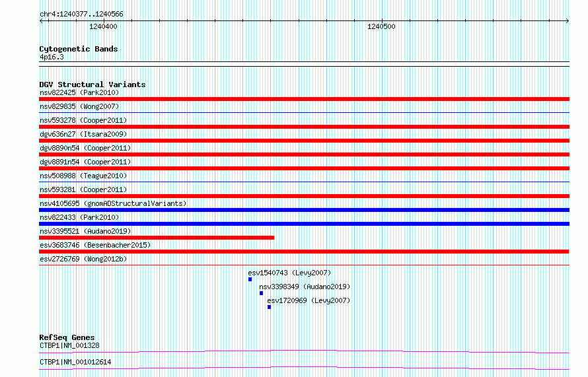Open the nsv508988 (Teague2010) label
The image size is (588, 377).
point(83,176)
